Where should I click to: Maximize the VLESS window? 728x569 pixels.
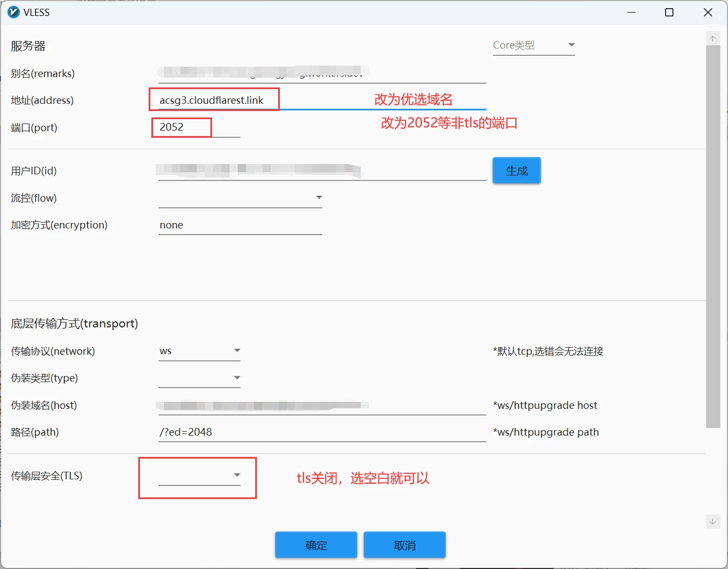pos(669,12)
